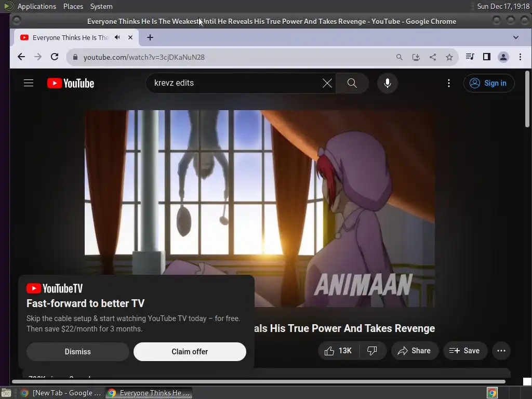
Task: Open the window menu button in title bar
Action: point(16,21)
